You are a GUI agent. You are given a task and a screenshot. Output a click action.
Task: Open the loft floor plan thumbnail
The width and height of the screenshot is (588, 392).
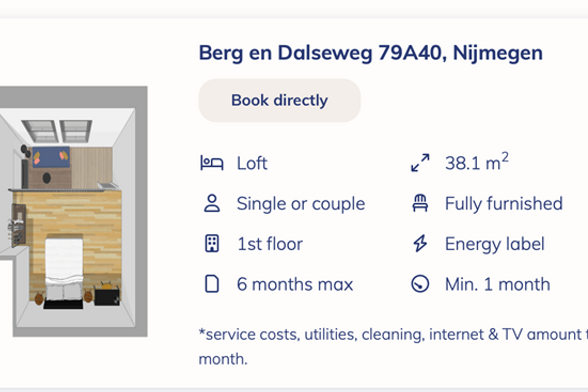point(73,211)
